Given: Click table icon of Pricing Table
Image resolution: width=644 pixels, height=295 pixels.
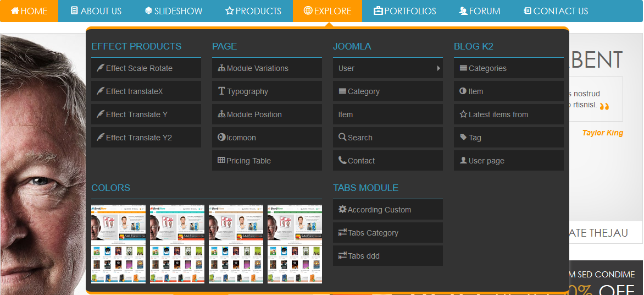Looking at the screenshot, I should 221,160.
